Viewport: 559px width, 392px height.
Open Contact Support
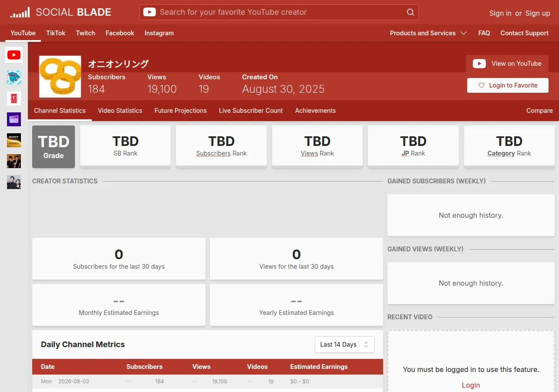(x=524, y=33)
